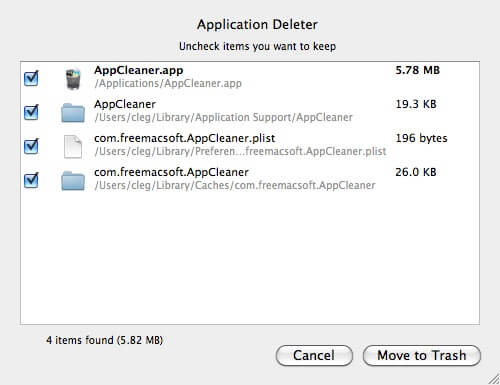Uncheck the AppCleaner.app checkbox

31,78
